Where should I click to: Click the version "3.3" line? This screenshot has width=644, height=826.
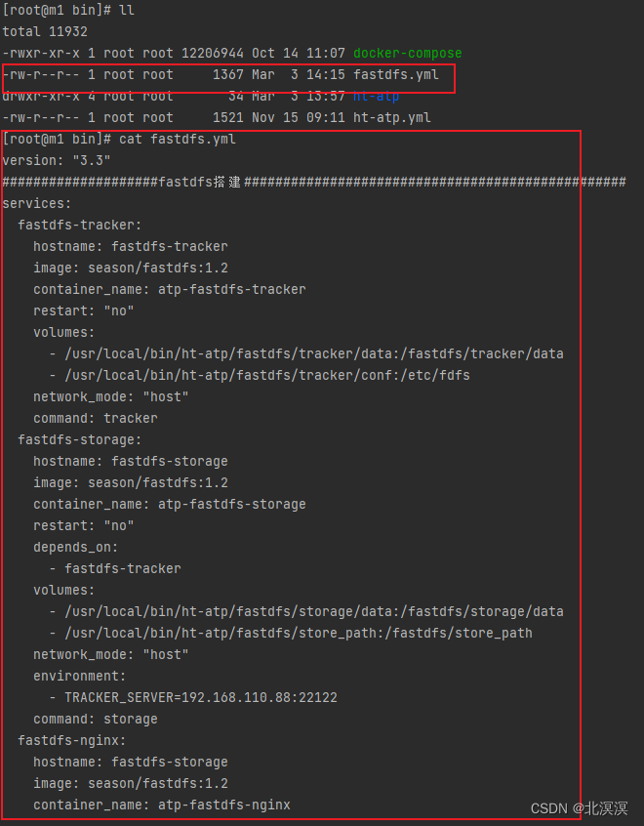(57, 161)
